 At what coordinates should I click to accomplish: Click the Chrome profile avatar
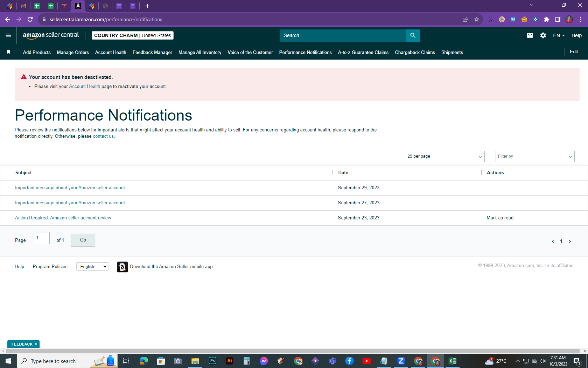569,19
